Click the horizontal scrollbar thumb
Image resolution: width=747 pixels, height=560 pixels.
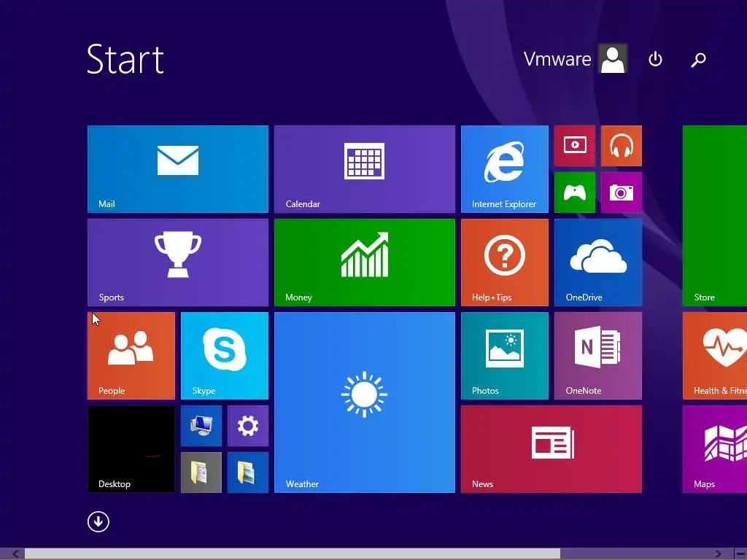coord(292,554)
